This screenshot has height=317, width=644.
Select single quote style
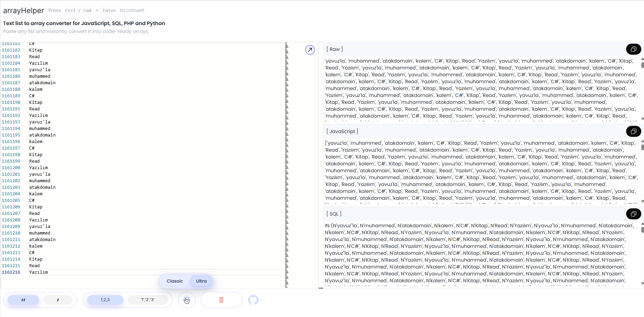point(58,300)
